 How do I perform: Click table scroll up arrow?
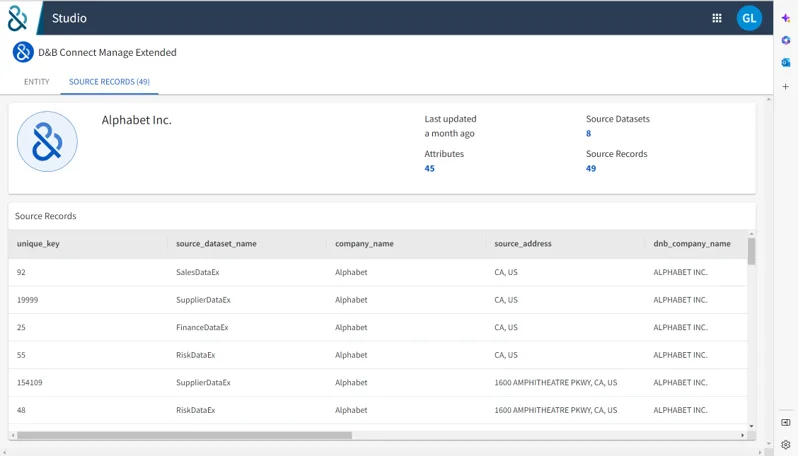[x=752, y=234]
